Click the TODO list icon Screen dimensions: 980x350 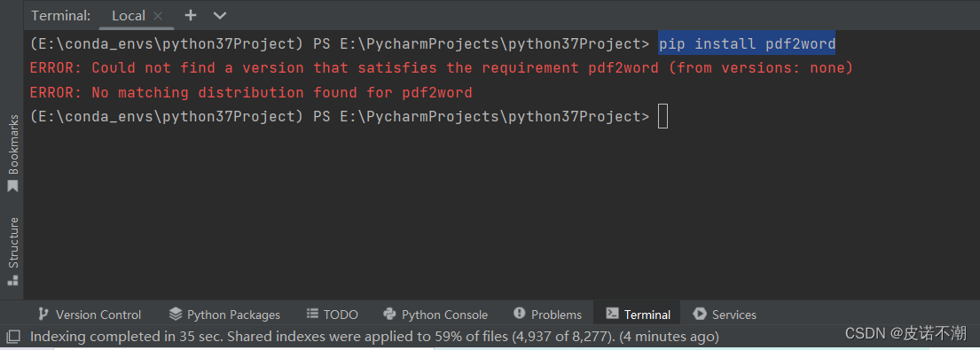[x=312, y=314]
